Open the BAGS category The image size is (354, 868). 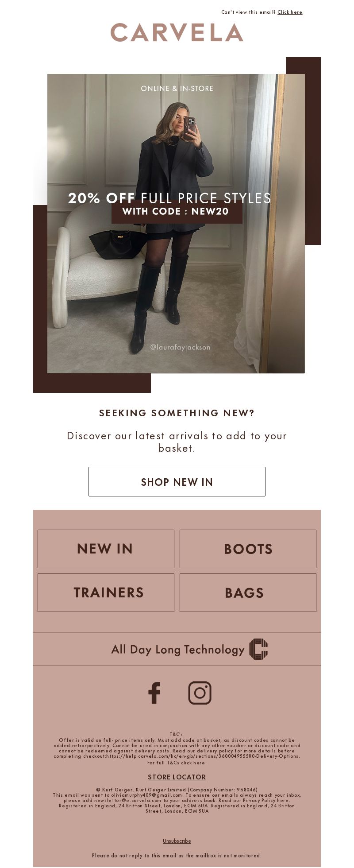248,593
